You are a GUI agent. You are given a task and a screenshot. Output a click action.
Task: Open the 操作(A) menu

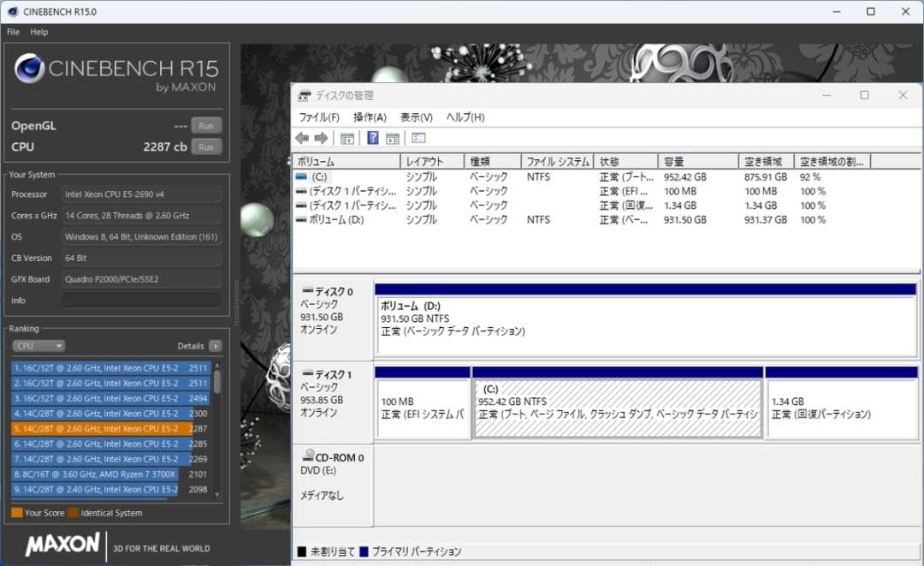tap(370, 117)
